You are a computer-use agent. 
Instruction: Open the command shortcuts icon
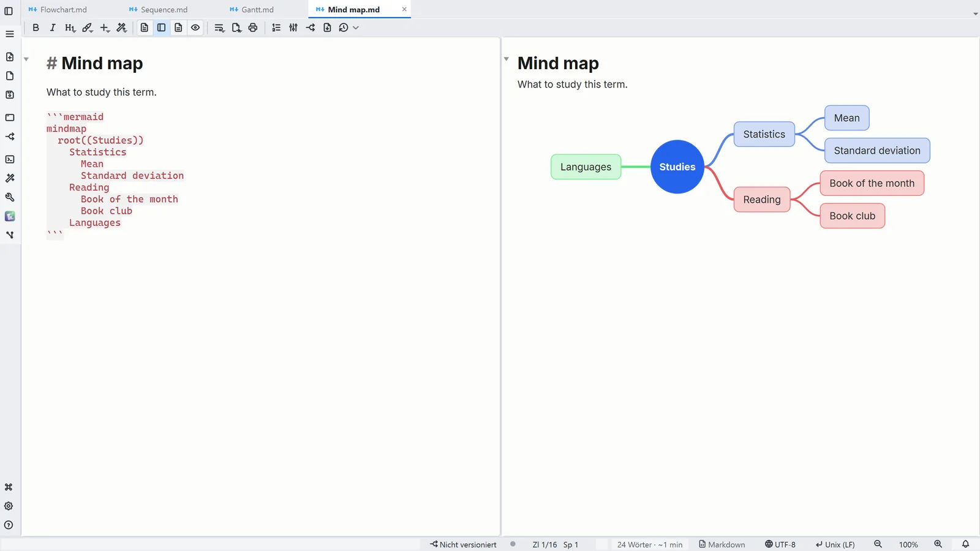click(9, 487)
